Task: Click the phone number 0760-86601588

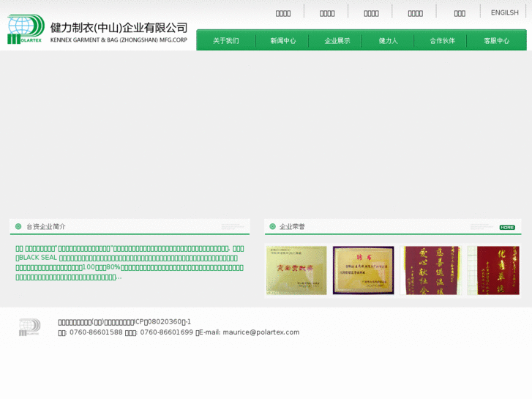Action: click(96, 332)
